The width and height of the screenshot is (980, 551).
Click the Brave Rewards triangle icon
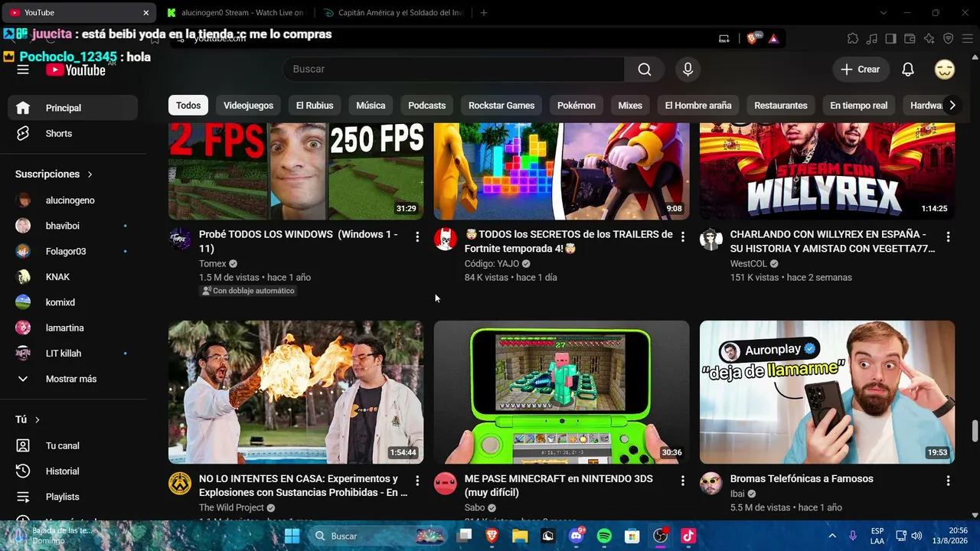[773, 38]
